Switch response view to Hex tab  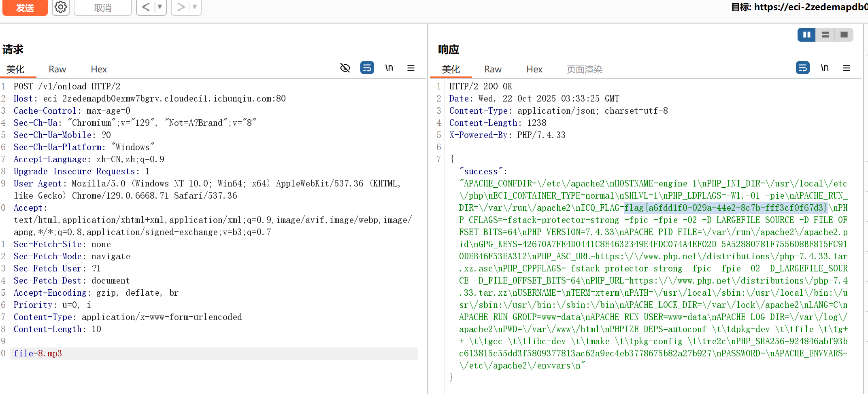(x=534, y=69)
